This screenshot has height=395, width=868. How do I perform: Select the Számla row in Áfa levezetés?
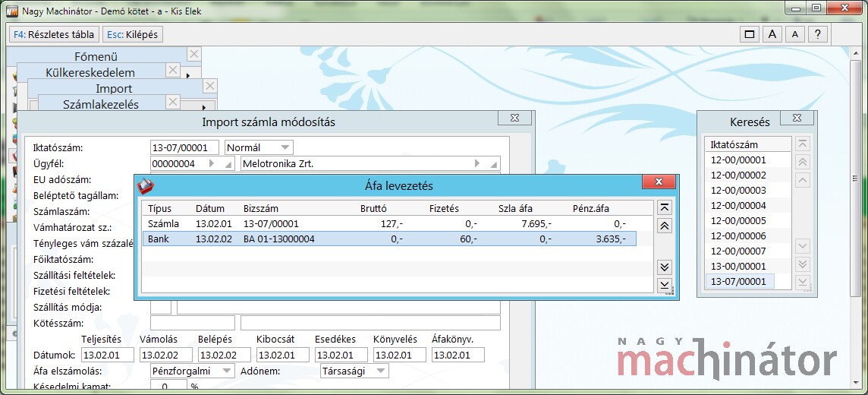[388, 224]
